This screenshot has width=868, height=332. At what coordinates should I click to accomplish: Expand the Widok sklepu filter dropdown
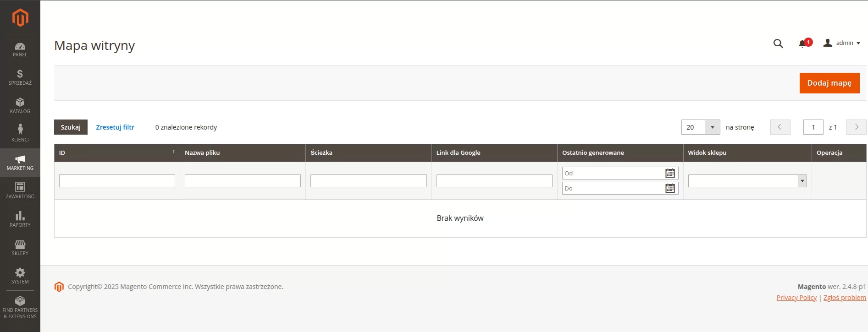[802, 181]
